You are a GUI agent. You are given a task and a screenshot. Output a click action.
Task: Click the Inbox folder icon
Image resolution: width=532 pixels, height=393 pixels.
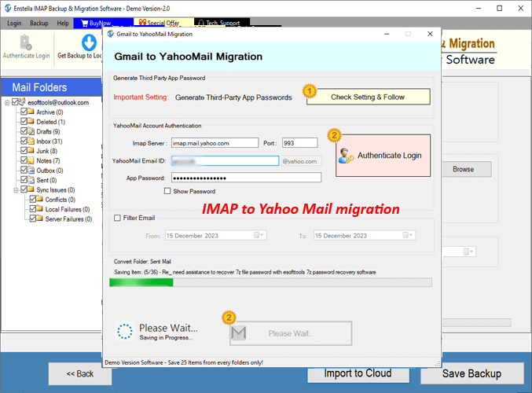tap(31, 141)
